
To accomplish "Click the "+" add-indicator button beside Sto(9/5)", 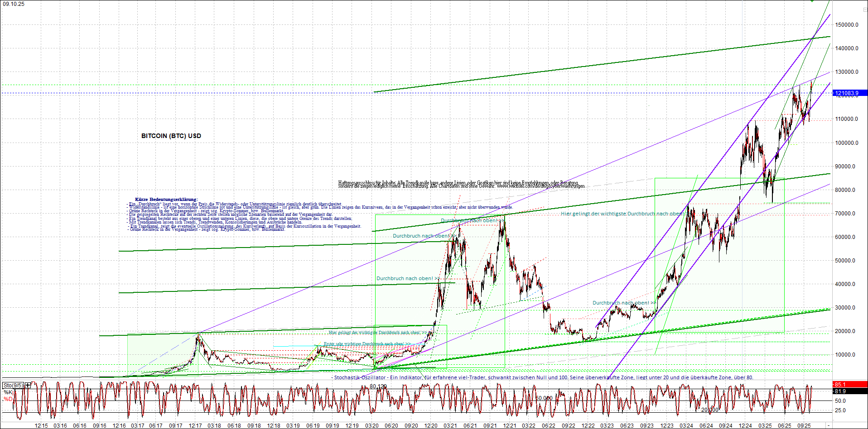I will [x=27, y=385].
